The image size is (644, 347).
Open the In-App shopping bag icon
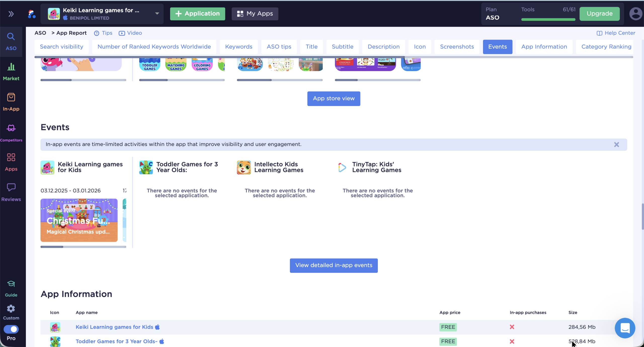pos(11,97)
